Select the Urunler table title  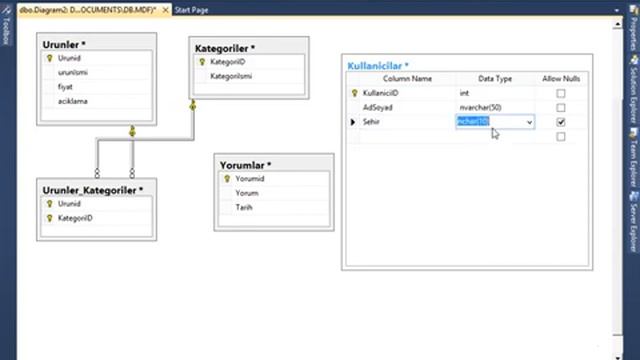pyautogui.click(x=64, y=44)
